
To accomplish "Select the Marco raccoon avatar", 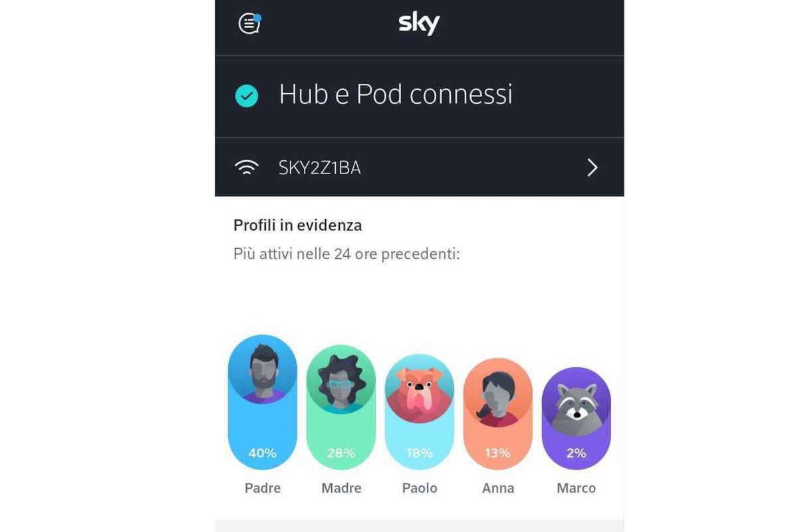I will 576,402.
